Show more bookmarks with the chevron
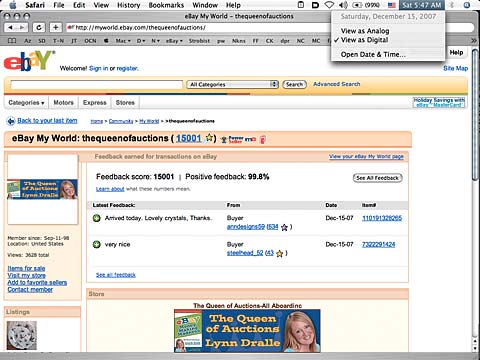Image resolution: width=480 pixels, height=360 pixels. [x=474, y=41]
